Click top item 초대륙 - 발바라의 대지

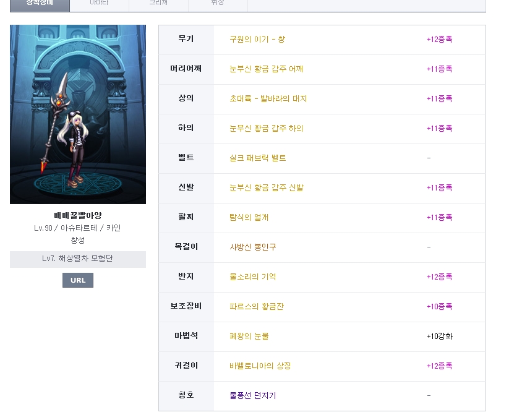click(268, 99)
